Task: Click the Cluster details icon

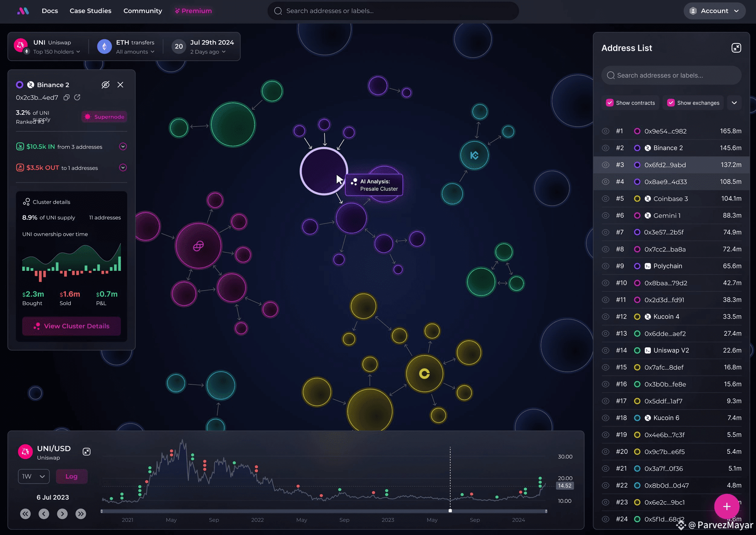Action: tap(26, 202)
